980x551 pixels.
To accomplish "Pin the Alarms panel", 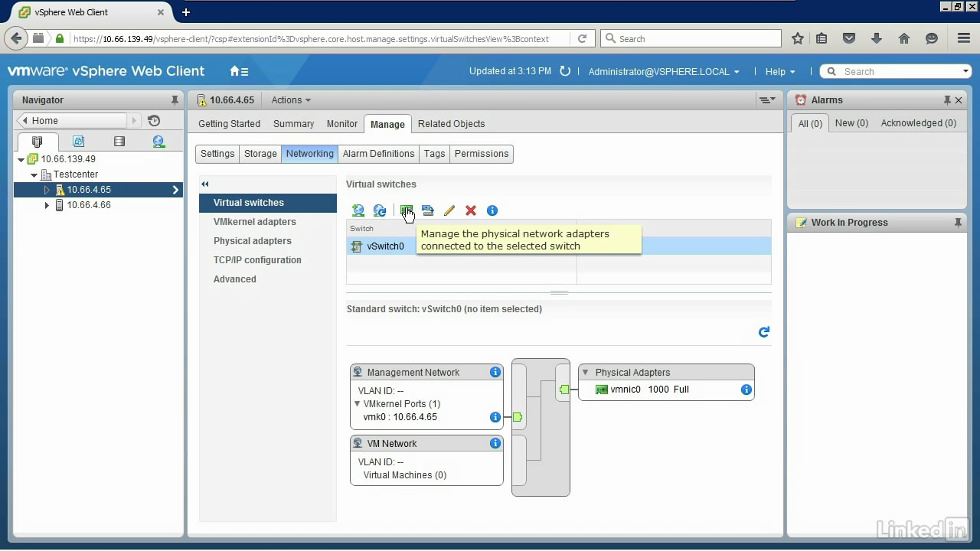I will point(947,100).
